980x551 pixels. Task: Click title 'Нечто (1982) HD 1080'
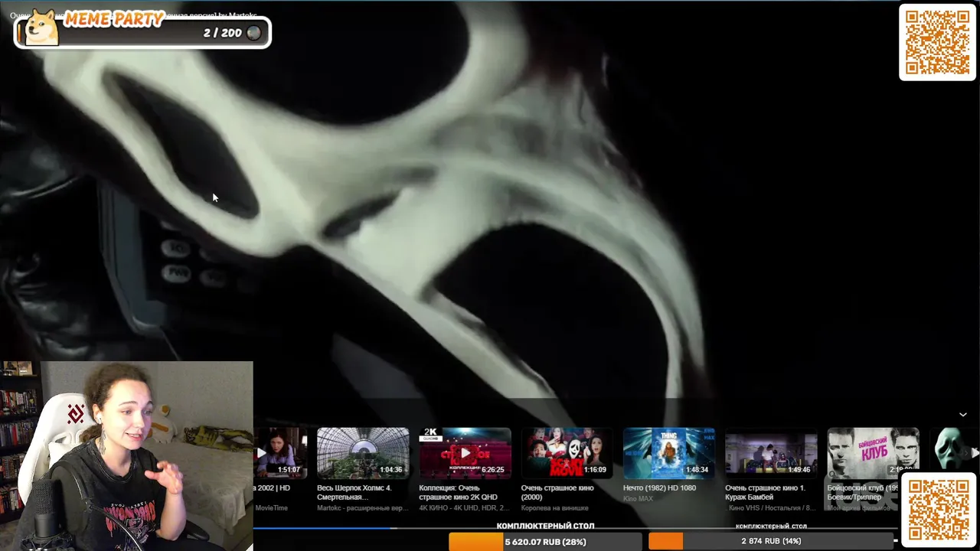(659, 487)
